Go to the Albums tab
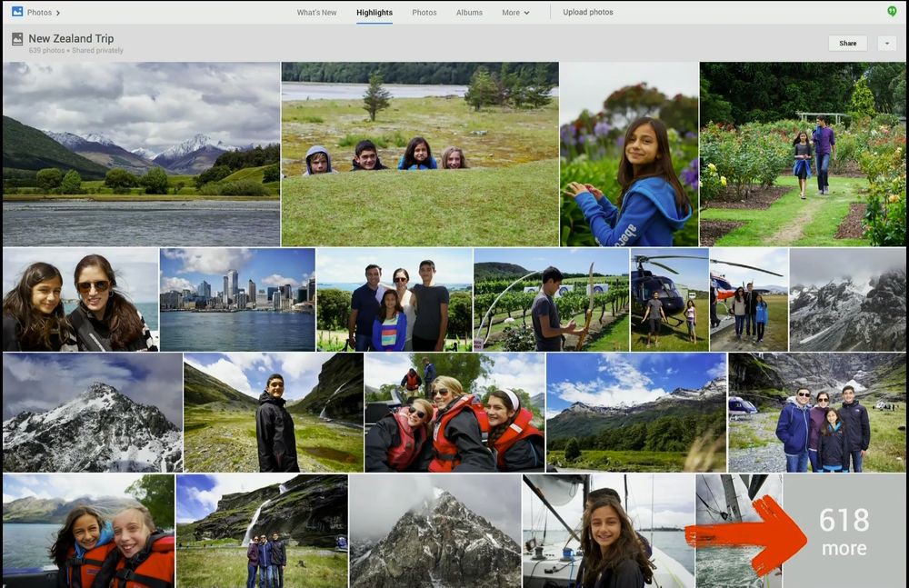The height and width of the screenshot is (588, 909). [469, 13]
